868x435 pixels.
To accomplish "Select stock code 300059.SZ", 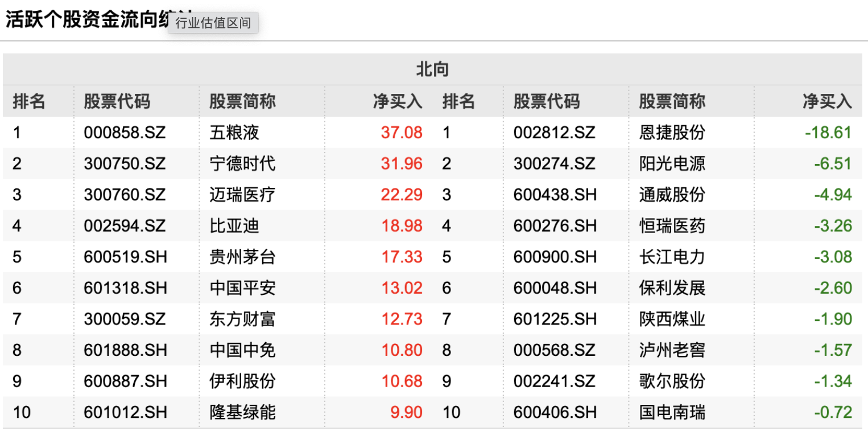I will (125, 319).
